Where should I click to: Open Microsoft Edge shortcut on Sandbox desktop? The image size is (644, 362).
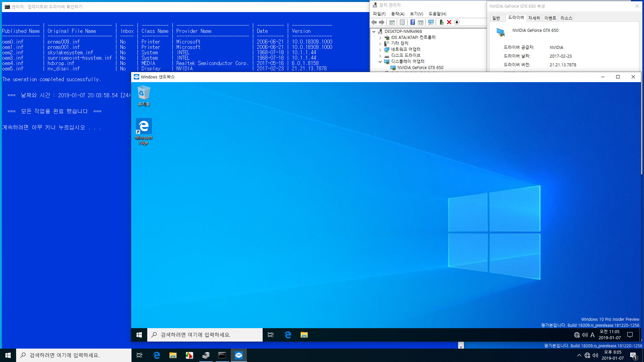pyautogui.click(x=144, y=131)
